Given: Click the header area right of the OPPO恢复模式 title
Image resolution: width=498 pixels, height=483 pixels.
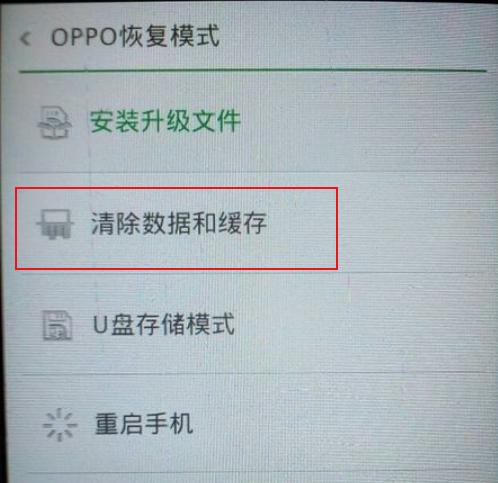Looking at the screenshot, I should [353, 36].
